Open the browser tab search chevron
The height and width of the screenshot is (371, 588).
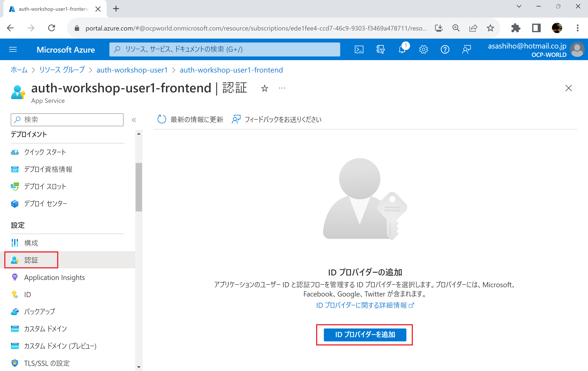point(519,6)
